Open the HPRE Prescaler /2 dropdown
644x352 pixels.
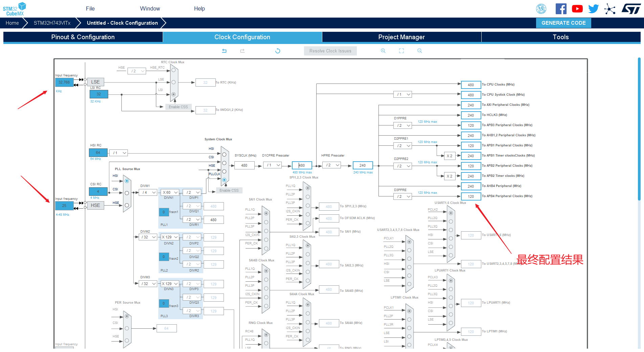332,165
